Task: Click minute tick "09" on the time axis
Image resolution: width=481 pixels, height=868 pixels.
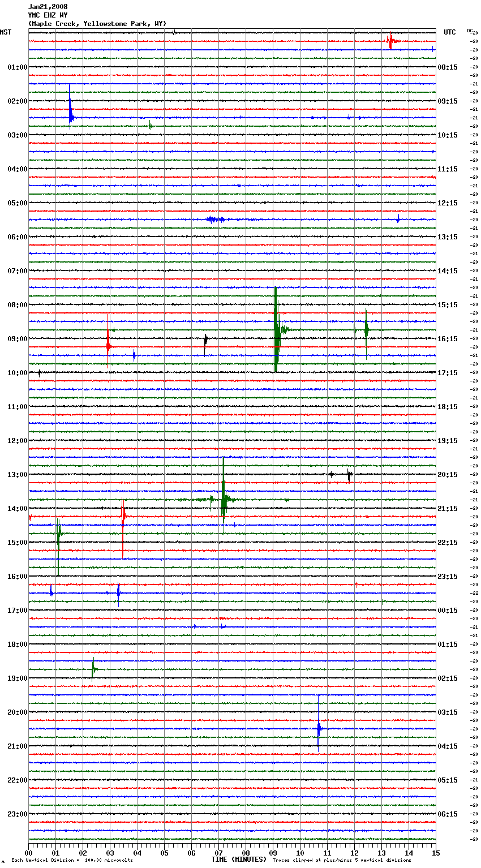Action: coord(273,853)
